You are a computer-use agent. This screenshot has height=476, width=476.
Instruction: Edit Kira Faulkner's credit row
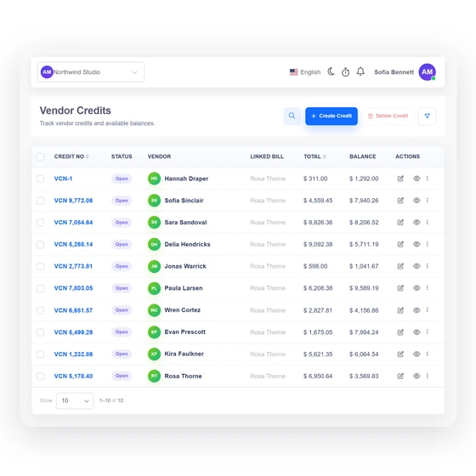click(400, 354)
